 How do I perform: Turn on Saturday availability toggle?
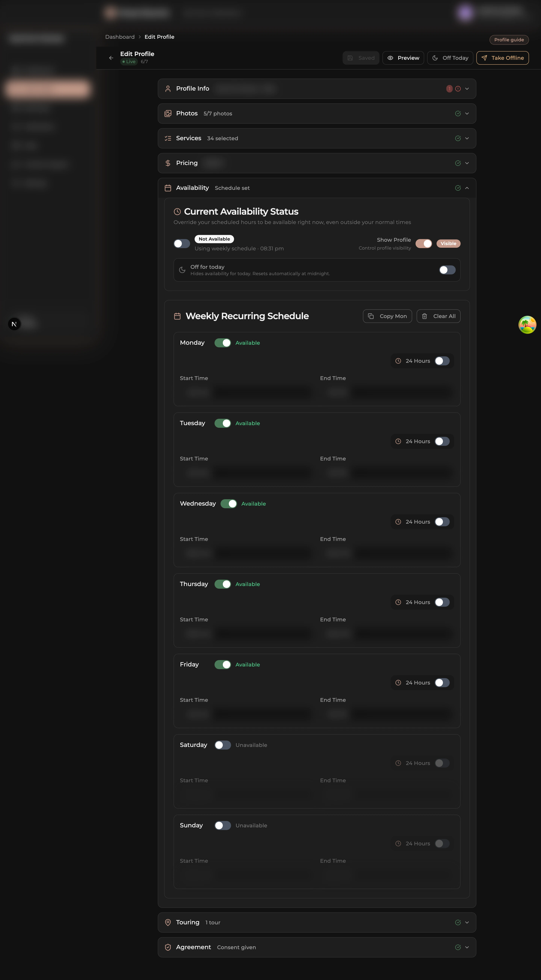pyautogui.click(x=222, y=745)
